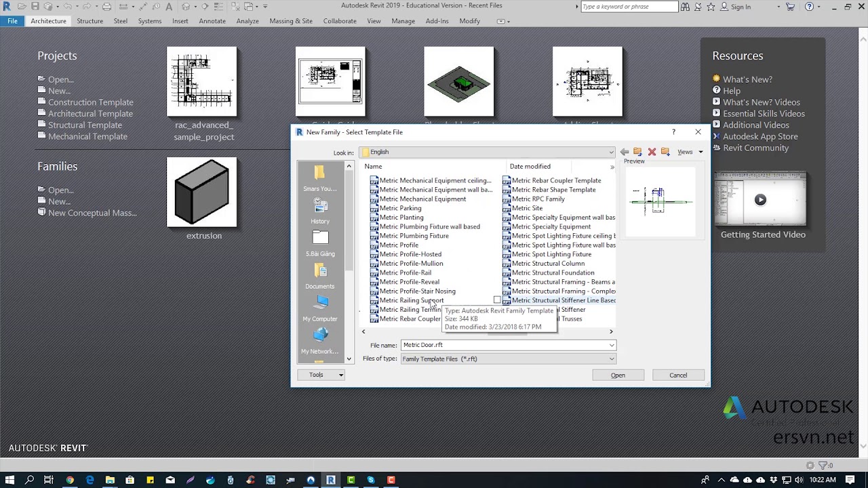Go back using dialog's back arrow icon
Image resolution: width=868 pixels, height=488 pixels.
625,152
